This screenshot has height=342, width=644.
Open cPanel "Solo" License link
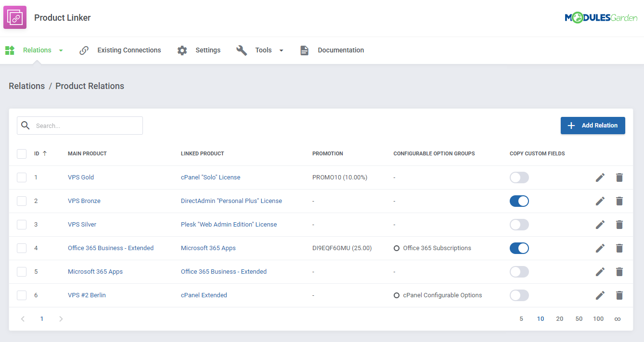[210, 177]
